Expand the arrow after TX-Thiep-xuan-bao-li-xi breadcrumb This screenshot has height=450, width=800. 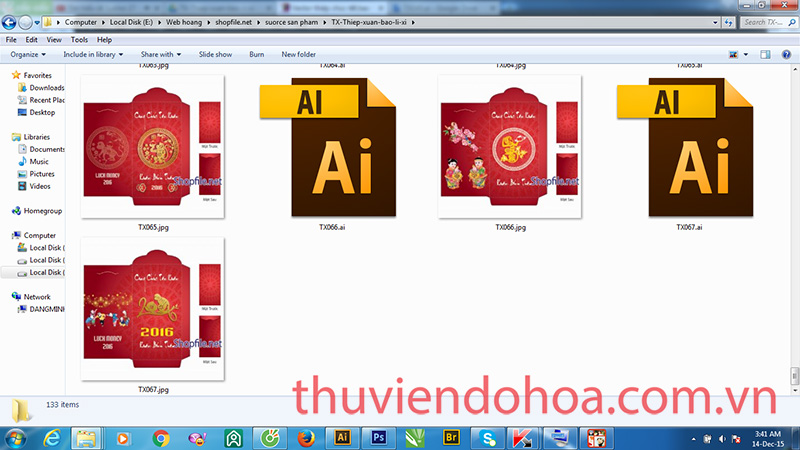point(413,22)
